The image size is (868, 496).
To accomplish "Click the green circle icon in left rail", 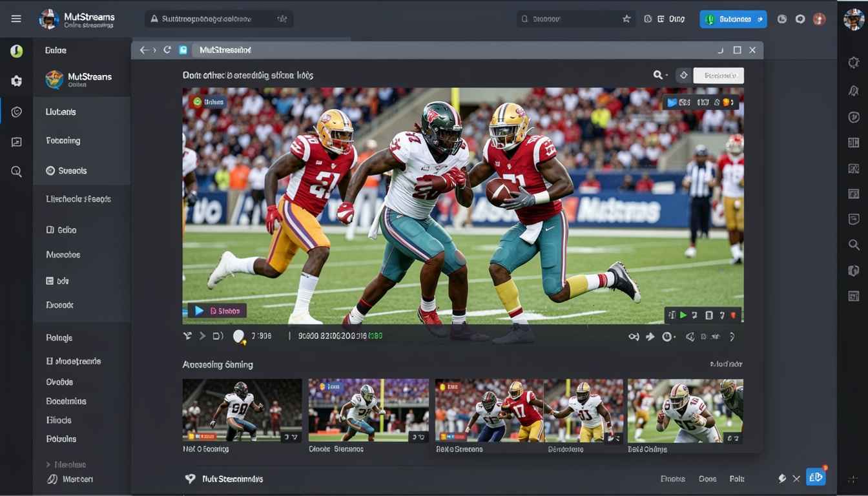I will [x=17, y=51].
